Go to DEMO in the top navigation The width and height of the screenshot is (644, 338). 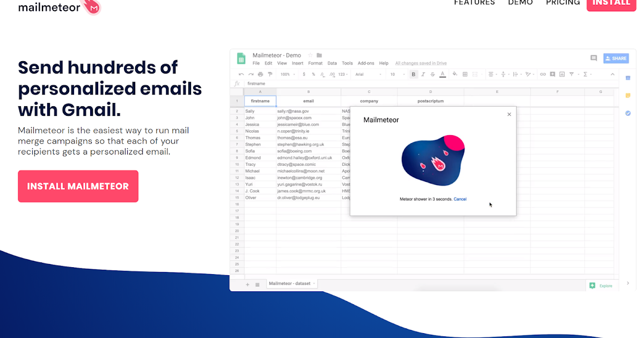coord(521,3)
